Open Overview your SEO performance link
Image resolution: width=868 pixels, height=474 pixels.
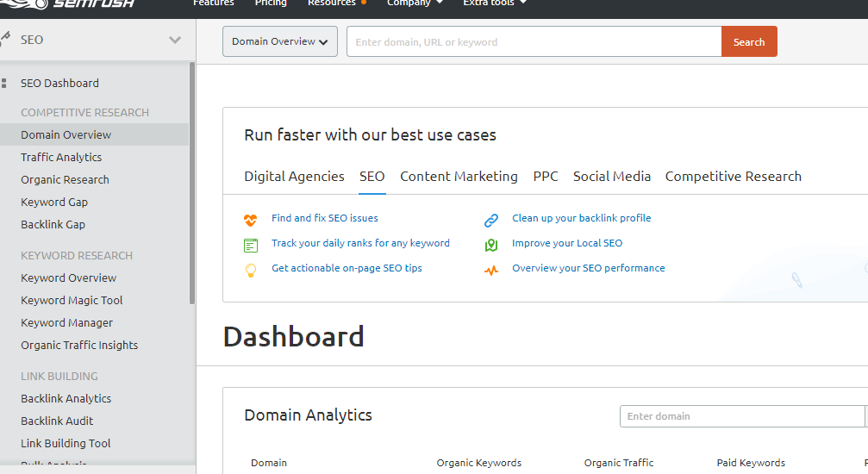589,268
